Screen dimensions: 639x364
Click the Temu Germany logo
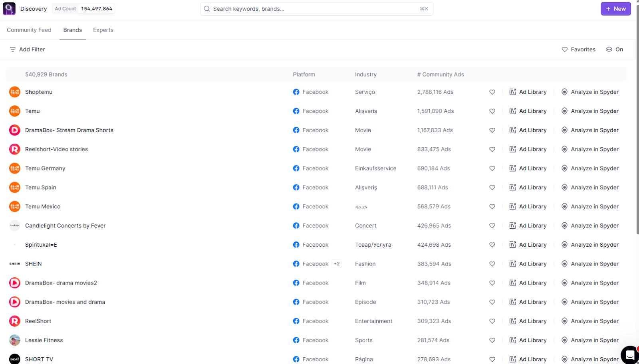15,168
